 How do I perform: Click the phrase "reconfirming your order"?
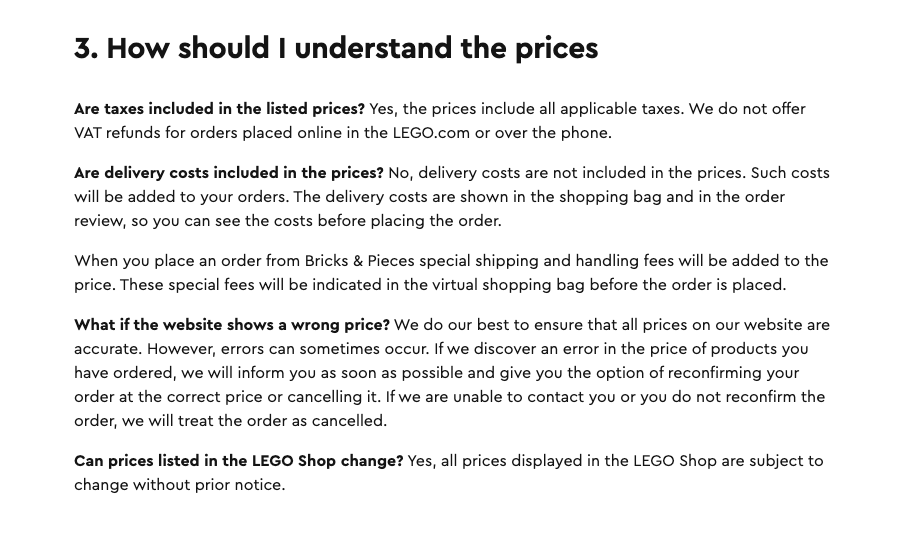click(x=728, y=373)
